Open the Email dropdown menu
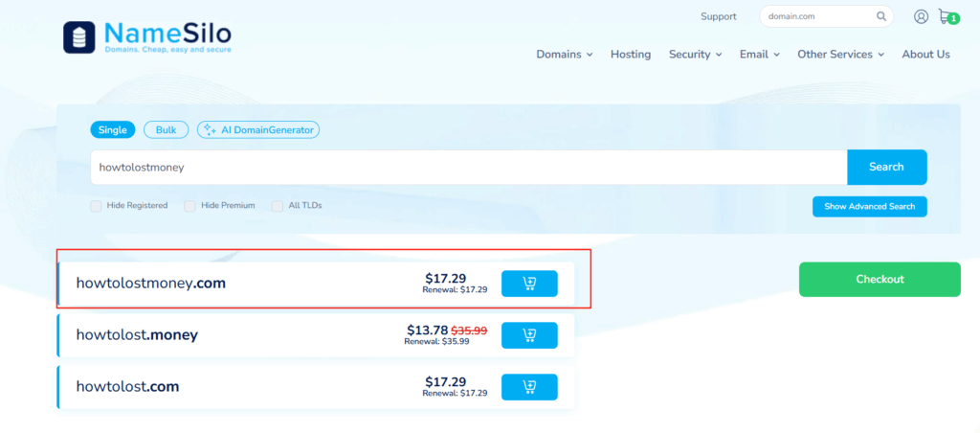This screenshot has width=980, height=433. coord(759,55)
